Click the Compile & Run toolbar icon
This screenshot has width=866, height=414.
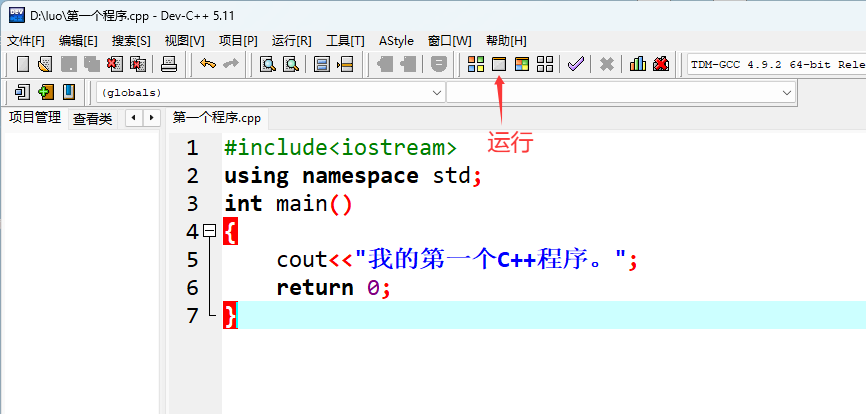(x=521, y=65)
